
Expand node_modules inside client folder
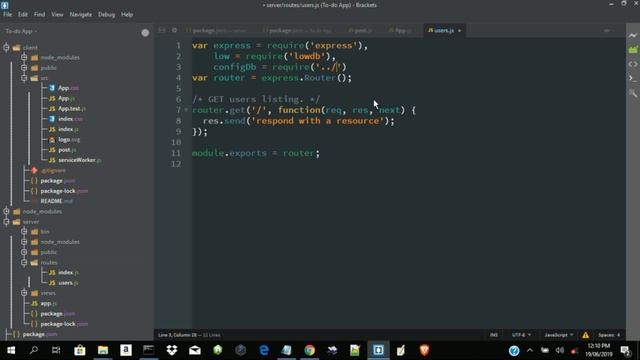(24, 58)
